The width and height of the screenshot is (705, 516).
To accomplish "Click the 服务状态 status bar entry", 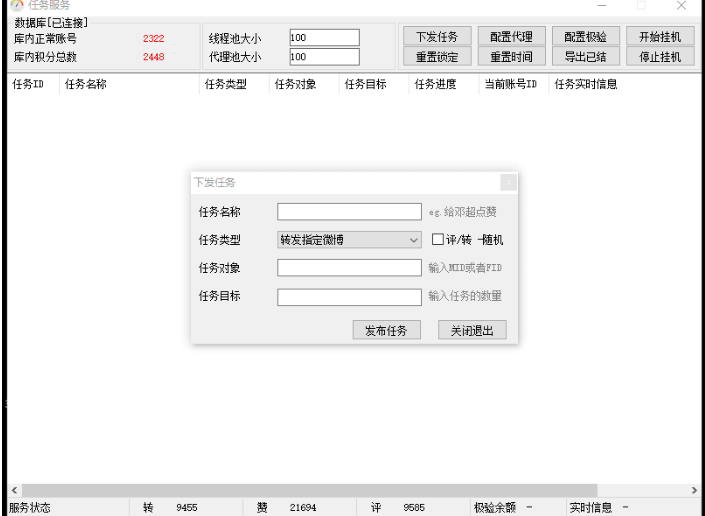I will point(30,507).
